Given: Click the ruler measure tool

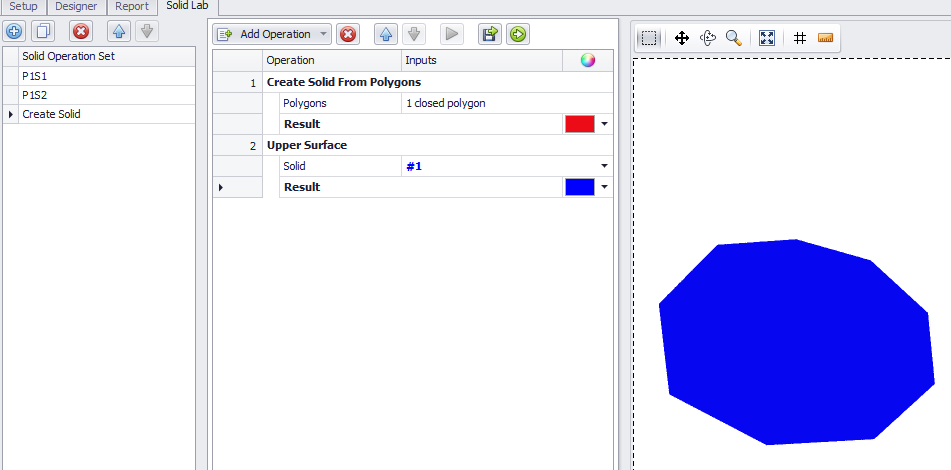Looking at the screenshot, I should [825, 38].
